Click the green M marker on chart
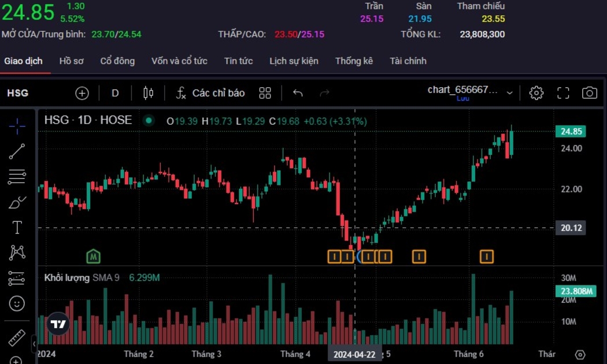 tap(93, 256)
